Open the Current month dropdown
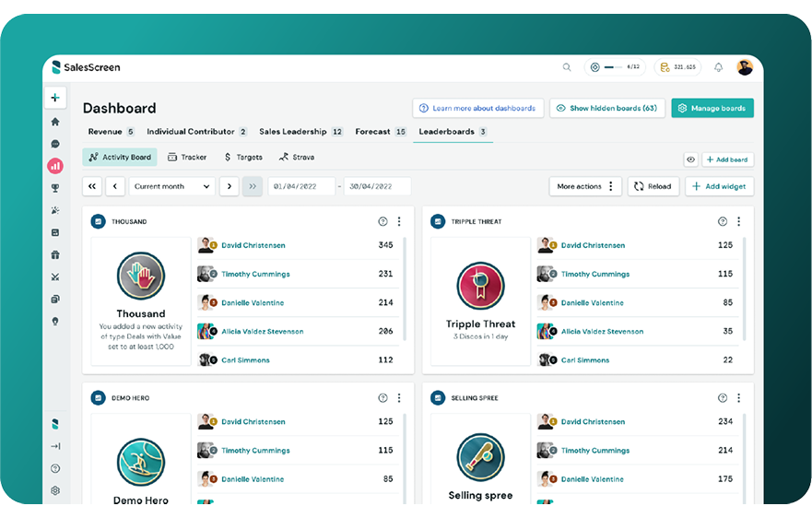 tap(171, 186)
